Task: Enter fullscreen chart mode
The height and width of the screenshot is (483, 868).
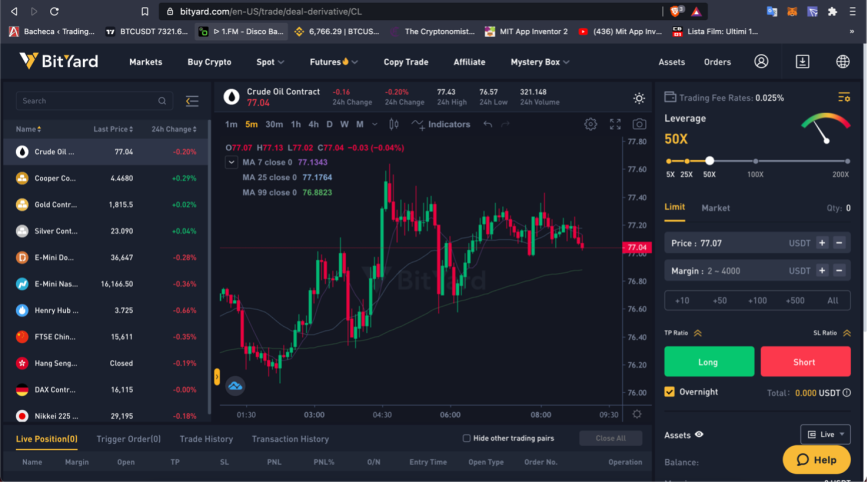Action: click(615, 124)
